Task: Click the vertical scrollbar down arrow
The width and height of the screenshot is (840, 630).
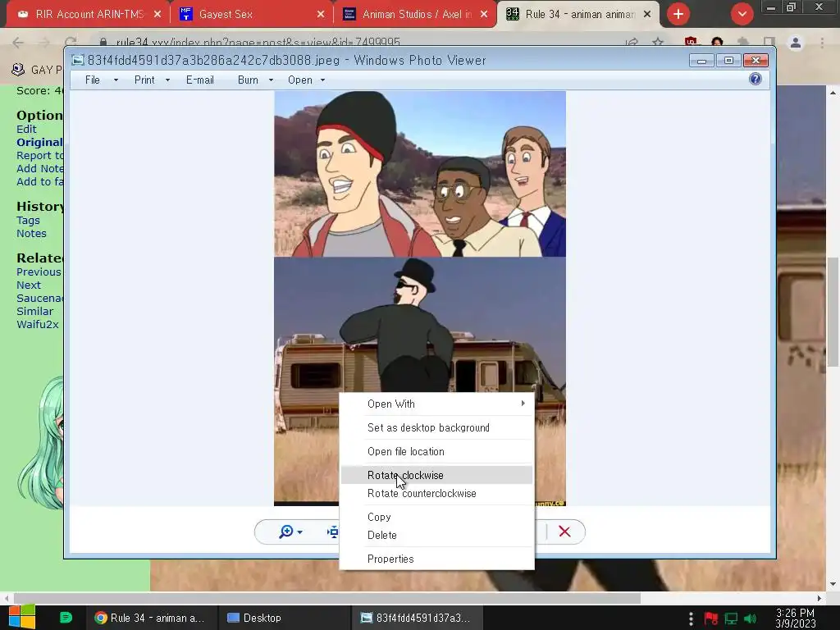Action: pos(833,584)
